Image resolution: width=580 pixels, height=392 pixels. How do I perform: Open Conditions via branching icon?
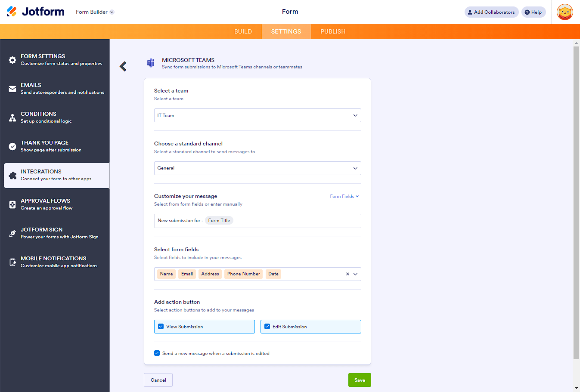pos(12,117)
